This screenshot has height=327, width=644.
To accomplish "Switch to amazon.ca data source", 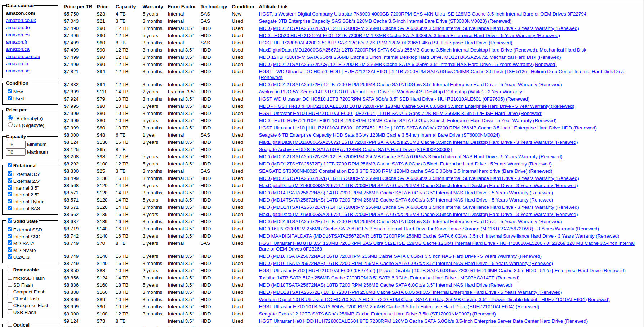I will point(18,49).
